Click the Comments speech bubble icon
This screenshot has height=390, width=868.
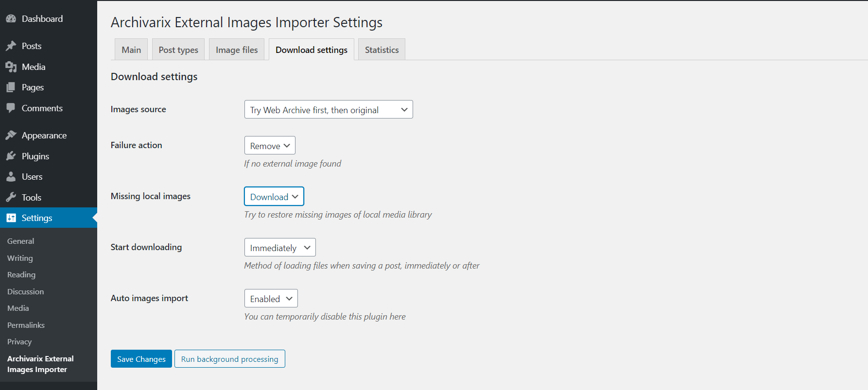11,108
